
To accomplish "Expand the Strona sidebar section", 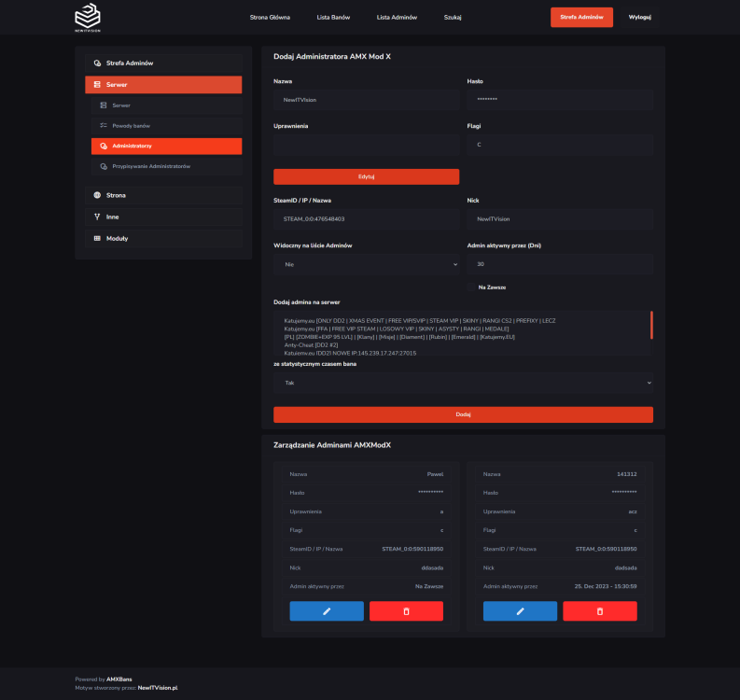I will (163, 195).
